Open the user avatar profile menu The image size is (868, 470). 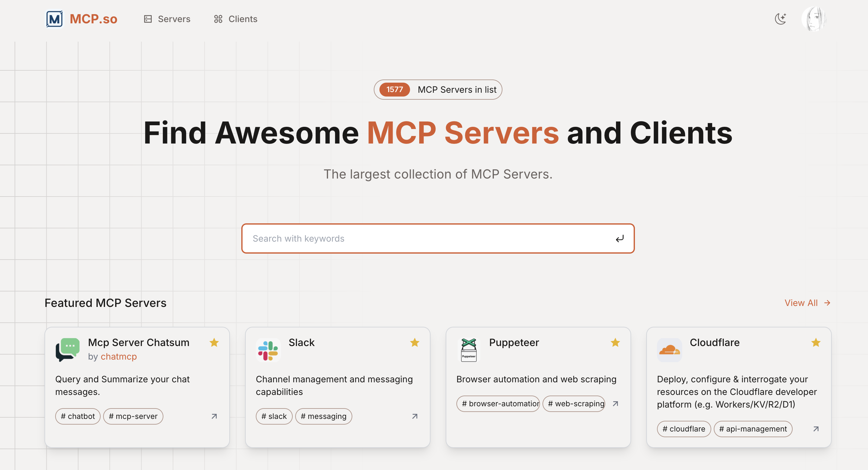point(814,19)
